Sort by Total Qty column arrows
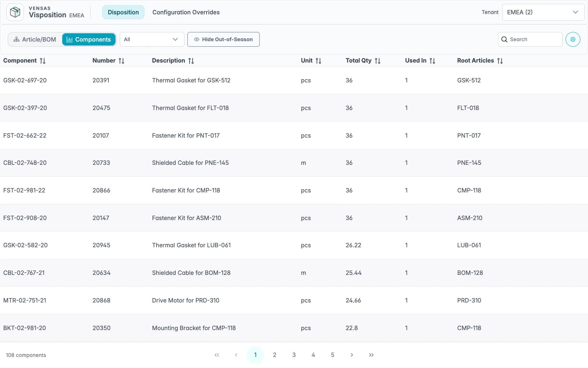Screen dimensions: 588x368 click(x=377, y=61)
